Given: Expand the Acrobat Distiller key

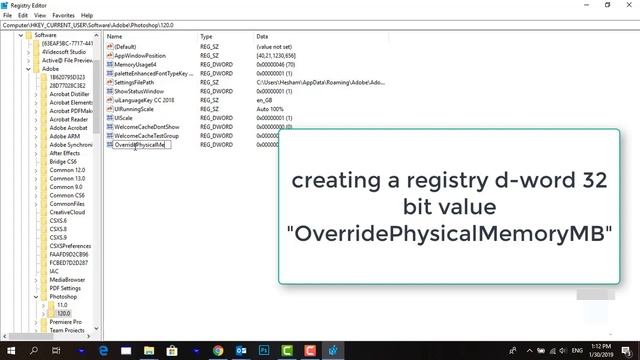Looking at the screenshot, I should tap(36, 95).
